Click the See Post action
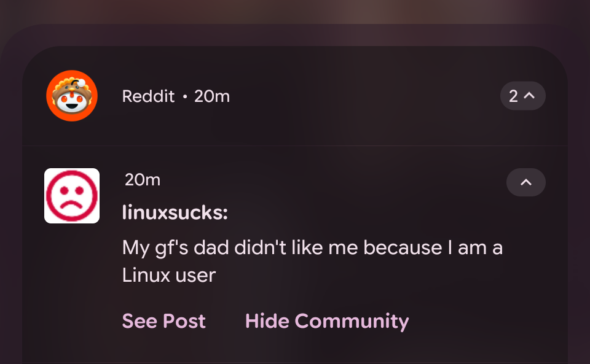Screen dimensions: 590x364 [163, 321]
